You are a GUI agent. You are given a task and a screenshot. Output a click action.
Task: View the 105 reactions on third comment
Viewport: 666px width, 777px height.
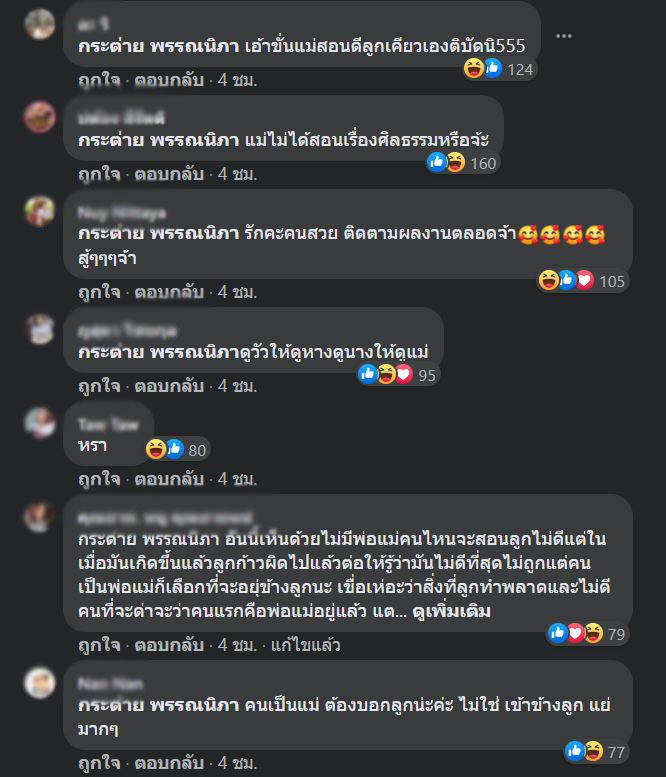[x=582, y=281]
